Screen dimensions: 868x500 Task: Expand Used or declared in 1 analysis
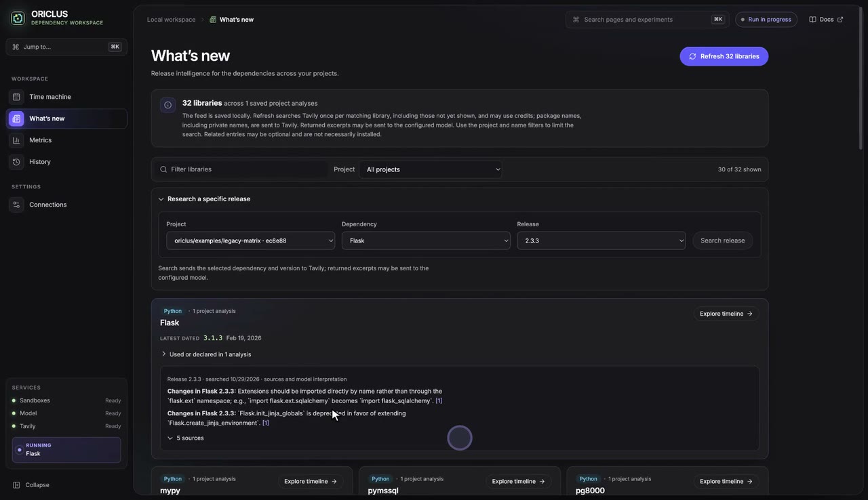206,354
